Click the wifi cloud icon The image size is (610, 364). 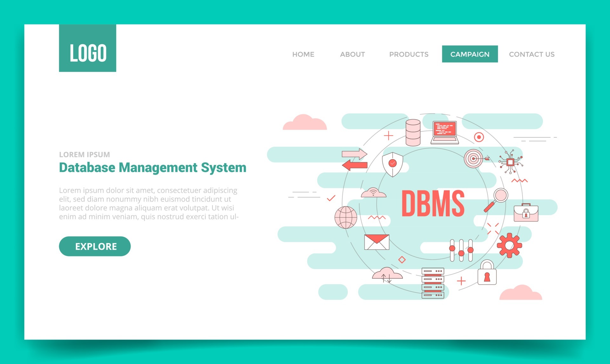pos(373,192)
